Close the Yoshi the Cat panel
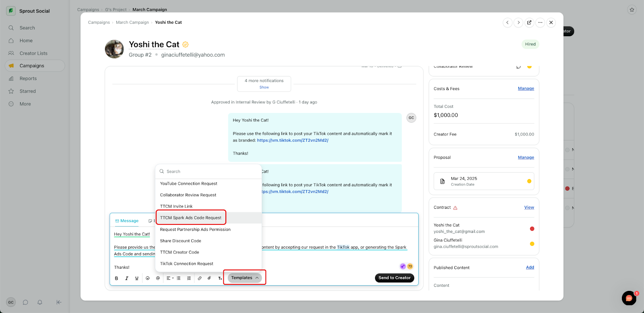Screen dimensions: 644x313 tap(551, 23)
